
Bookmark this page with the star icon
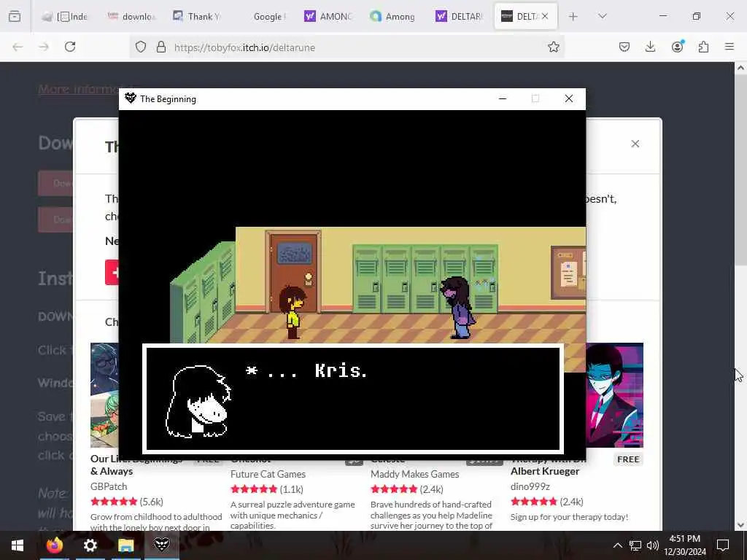pyautogui.click(x=553, y=47)
